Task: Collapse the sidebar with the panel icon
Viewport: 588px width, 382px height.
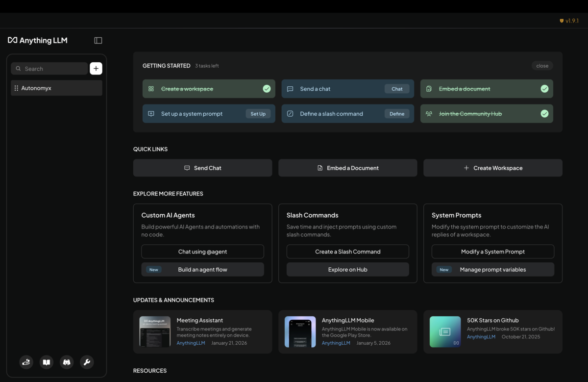Action: [98, 40]
